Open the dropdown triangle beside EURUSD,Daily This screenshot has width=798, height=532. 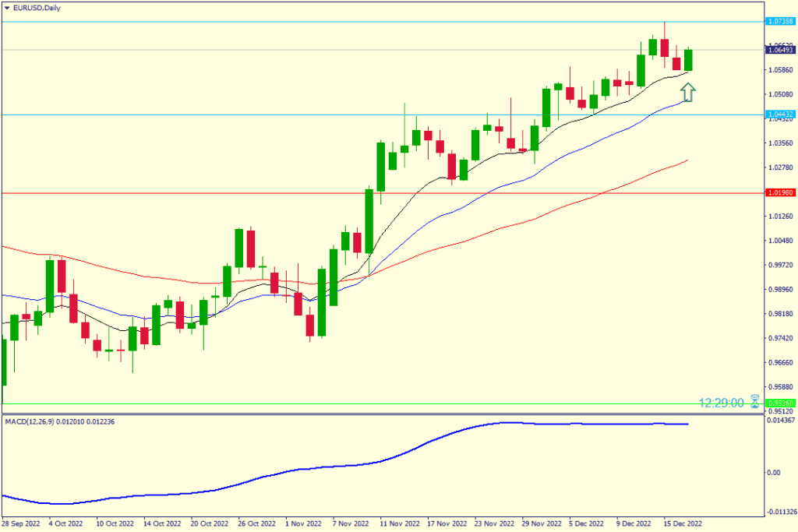[7, 8]
